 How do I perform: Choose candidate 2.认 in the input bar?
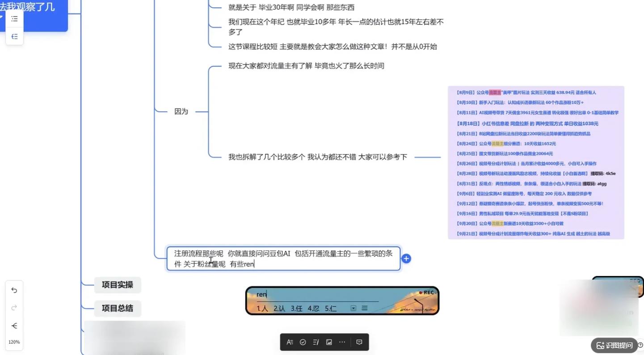coord(279,308)
